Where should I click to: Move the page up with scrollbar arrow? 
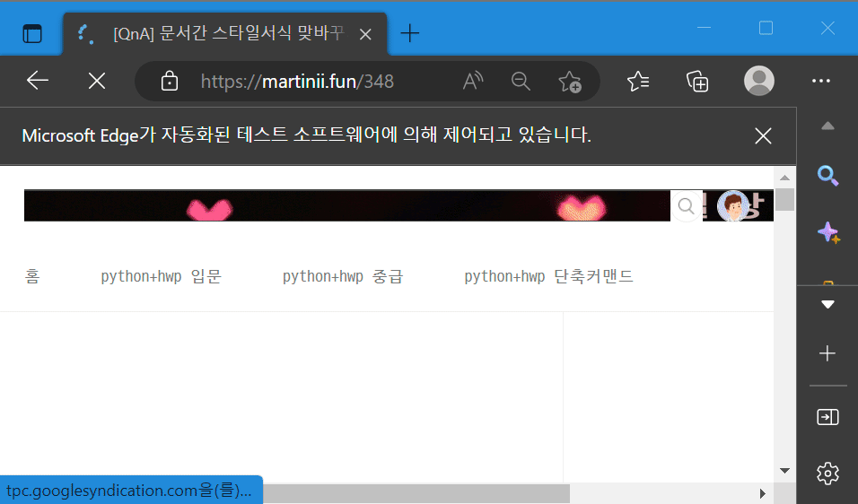(x=784, y=178)
